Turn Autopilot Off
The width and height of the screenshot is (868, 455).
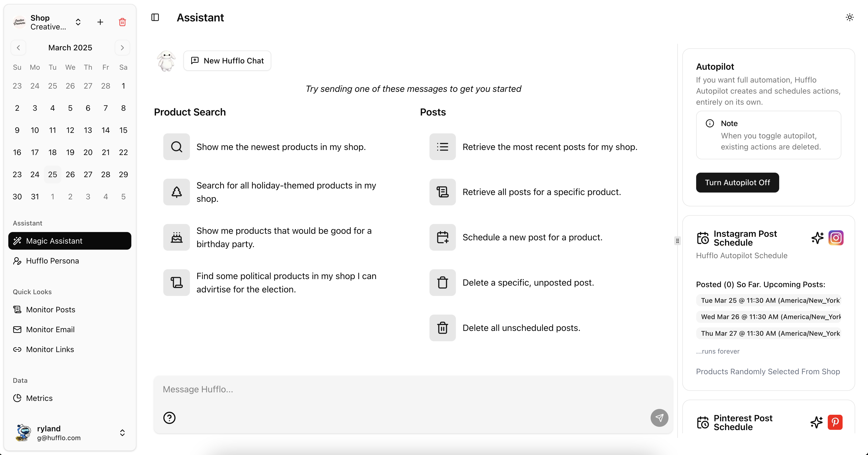pos(737,183)
